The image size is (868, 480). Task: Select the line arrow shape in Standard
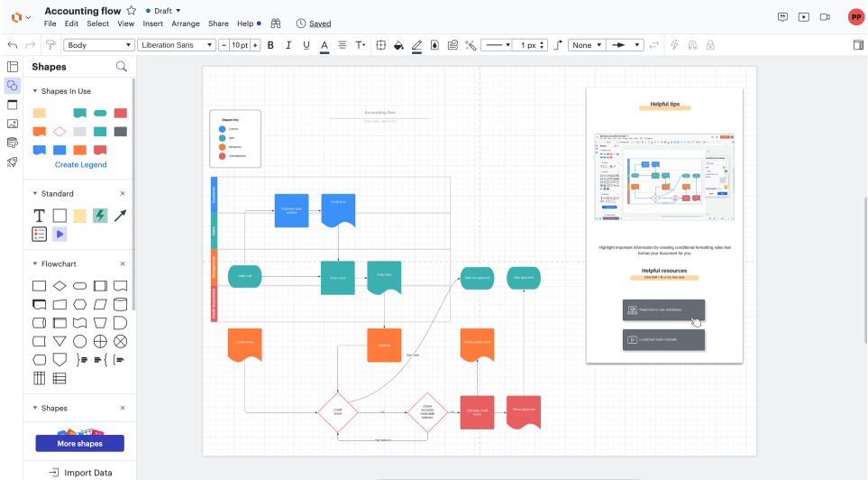click(120, 215)
